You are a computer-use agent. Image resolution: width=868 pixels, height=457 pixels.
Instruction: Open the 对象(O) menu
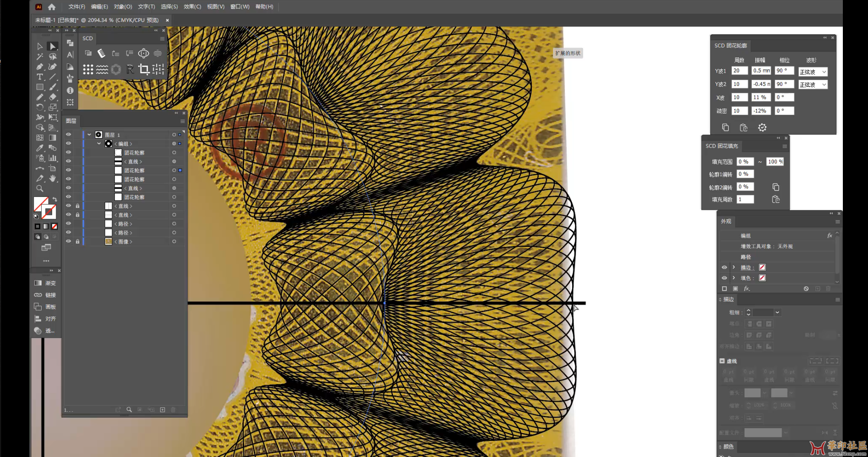[x=123, y=7]
